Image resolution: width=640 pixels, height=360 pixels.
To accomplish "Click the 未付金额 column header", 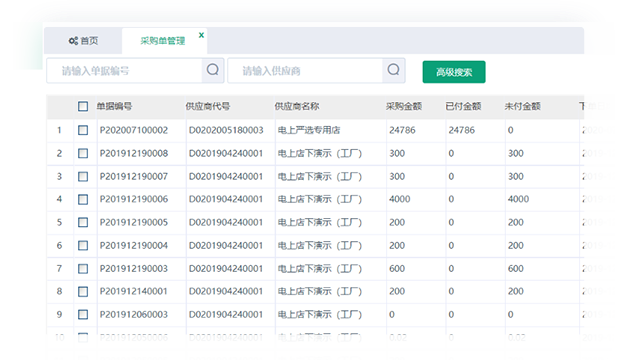I will [522, 107].
